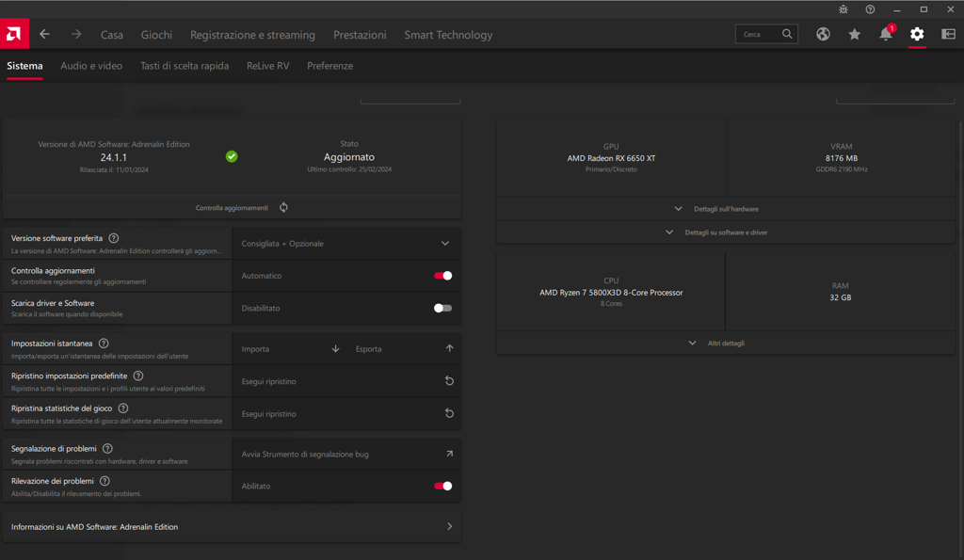Click help icon next to Impostazioni istantanea
Viewport: 964px width, 560px height.
point(104,344)
